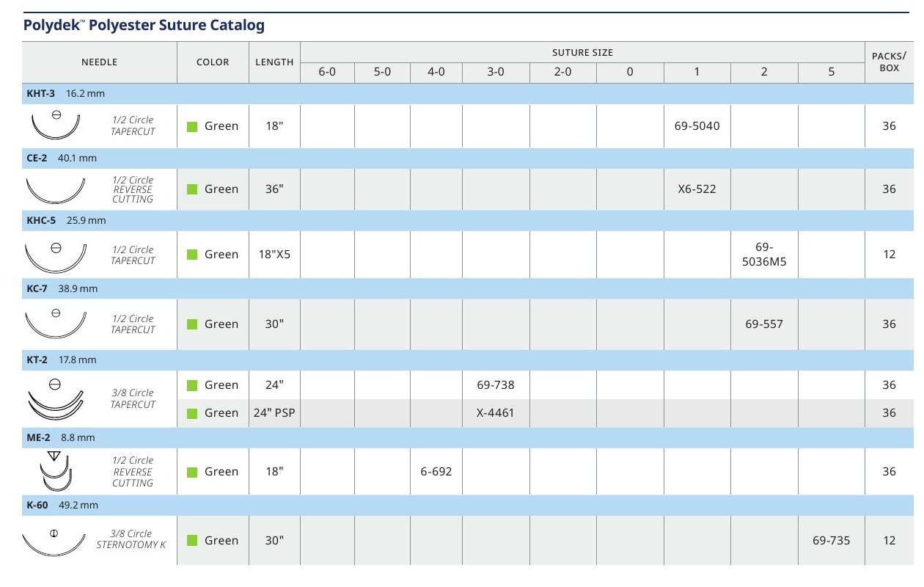Click the ME-2 triangle needle illustration
Viewport: 924px width, 587px height.
click(x=55, y=472)
